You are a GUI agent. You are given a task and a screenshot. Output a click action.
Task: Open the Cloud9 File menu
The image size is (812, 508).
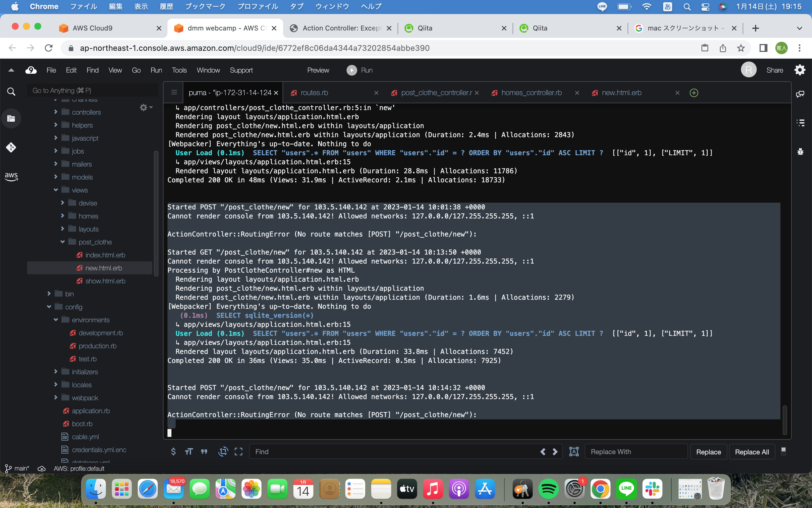51,70
